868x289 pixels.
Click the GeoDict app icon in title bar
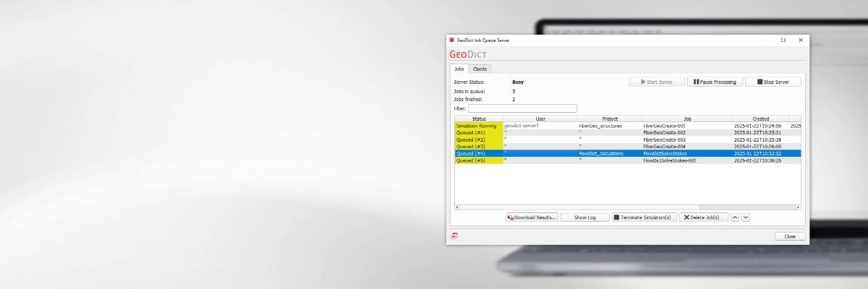pyautogui.click(x=452, y=40)
